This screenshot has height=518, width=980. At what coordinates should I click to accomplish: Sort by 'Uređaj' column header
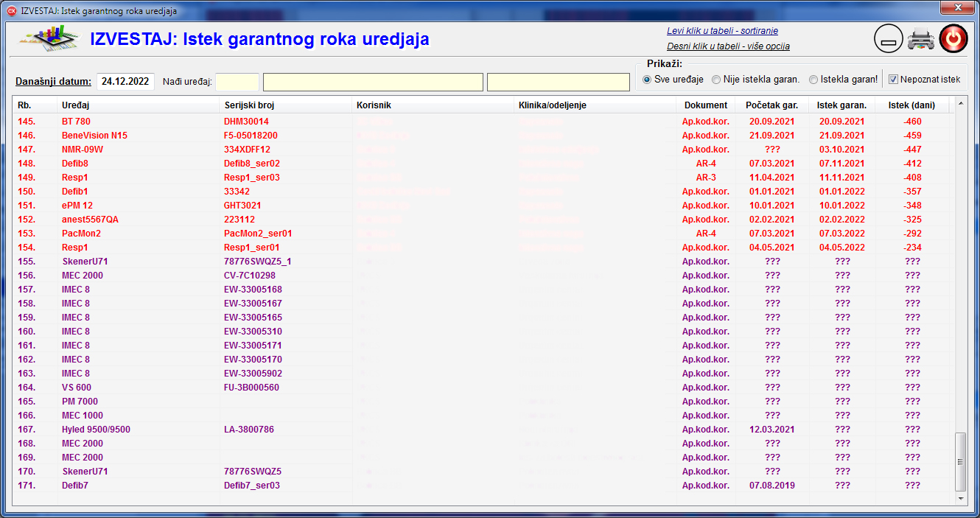[138, 105]
